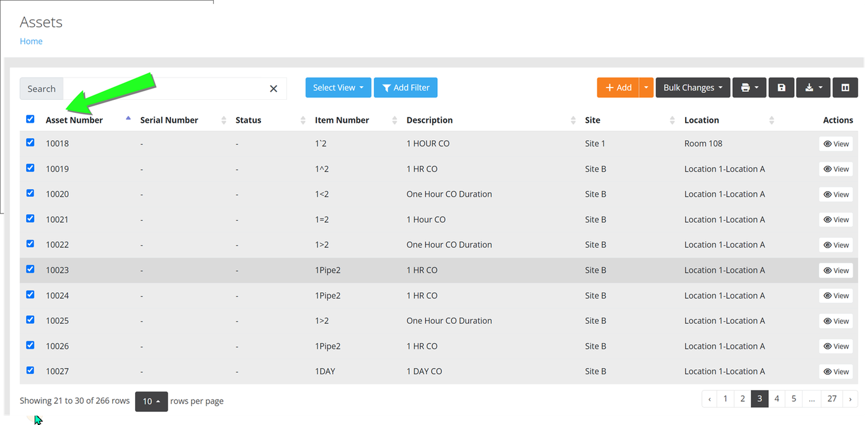
Task: Expand the Add button arrow dropdown
Action: 646,87
